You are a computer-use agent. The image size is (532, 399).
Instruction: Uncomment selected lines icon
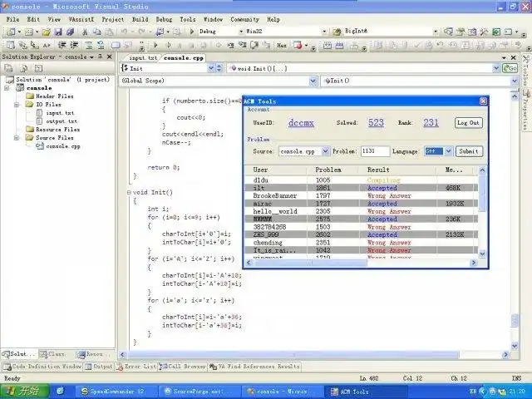pyautogui.click(x=101, y=45)
